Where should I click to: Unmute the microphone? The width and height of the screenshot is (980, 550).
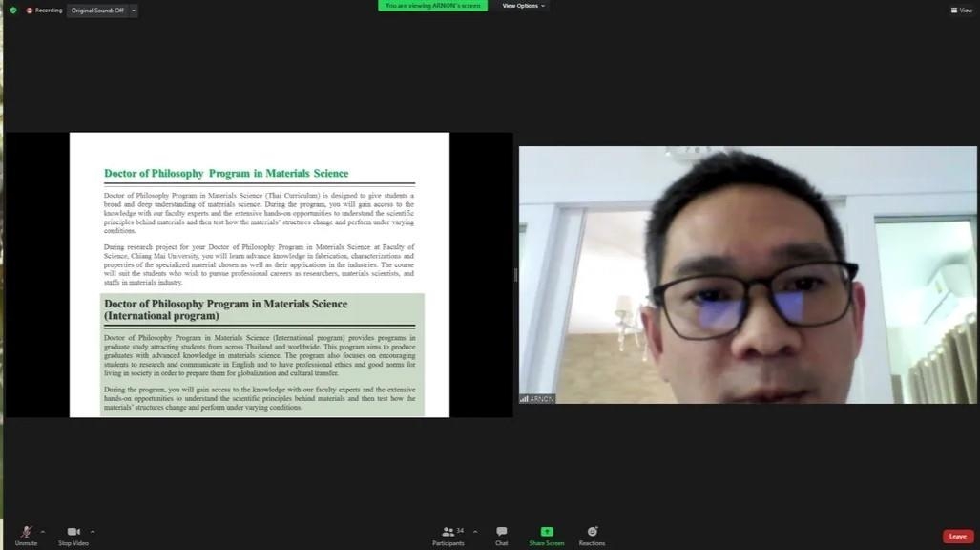coord(26,535)
